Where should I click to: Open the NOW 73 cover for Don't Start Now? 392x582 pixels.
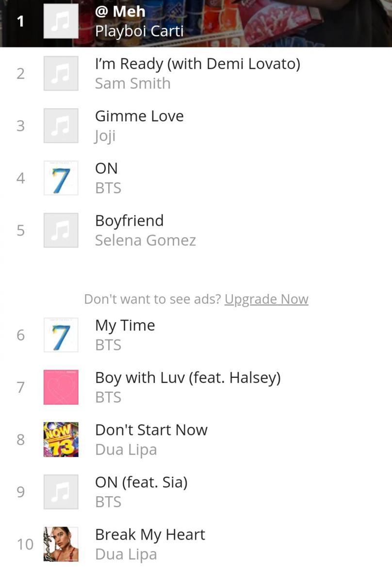coord(61,440)
